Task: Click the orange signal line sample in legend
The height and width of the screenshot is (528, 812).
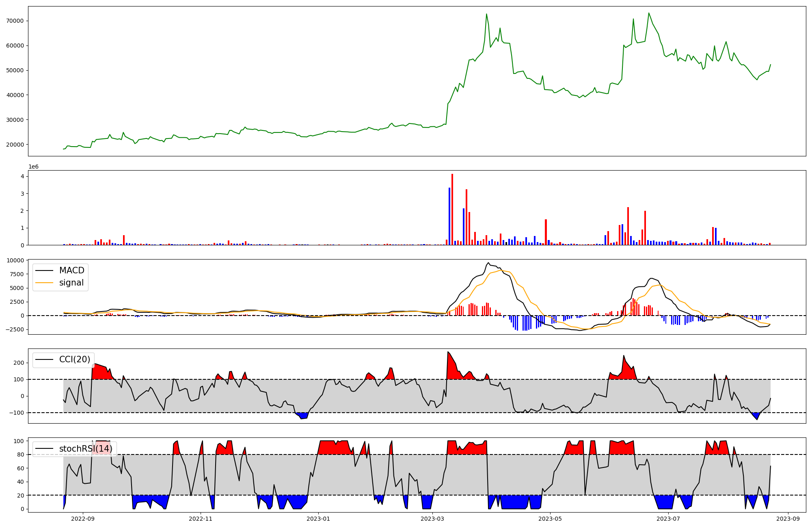Action: pyautogui.click(x=44, y=283)
